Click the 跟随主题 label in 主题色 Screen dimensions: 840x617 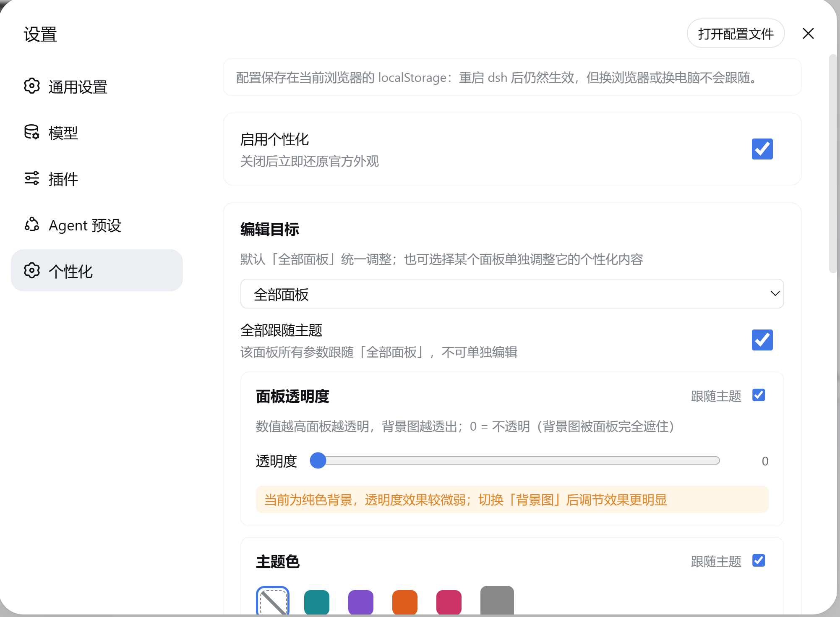click(x=716, y=561)
